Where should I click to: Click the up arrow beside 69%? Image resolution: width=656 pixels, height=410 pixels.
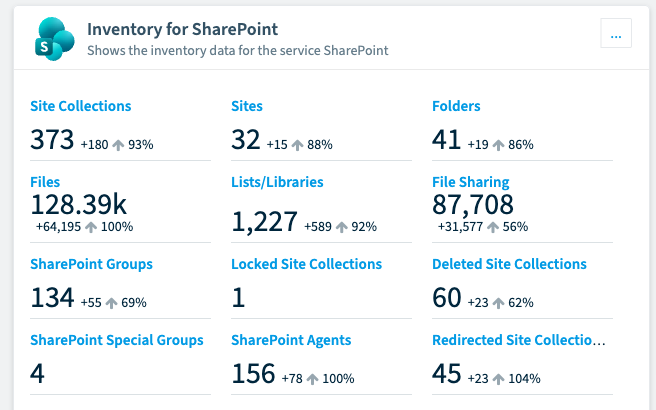111,303
